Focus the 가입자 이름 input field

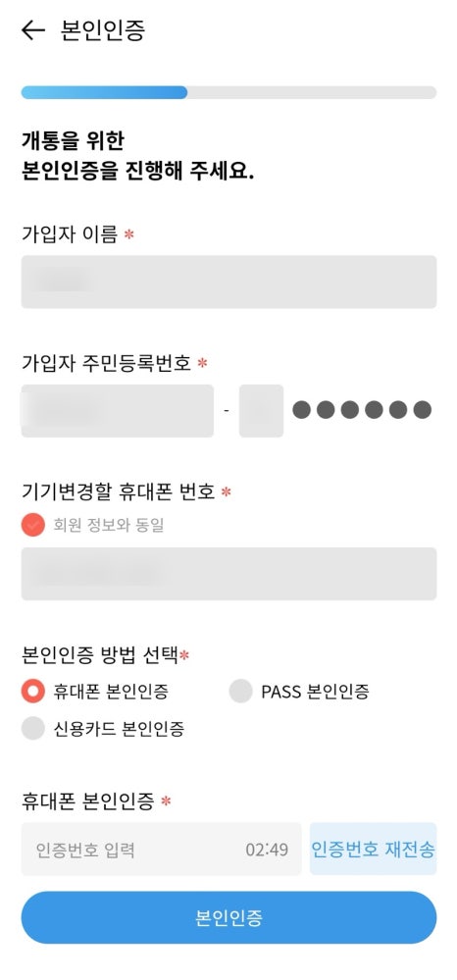click(x=228, y=282)
